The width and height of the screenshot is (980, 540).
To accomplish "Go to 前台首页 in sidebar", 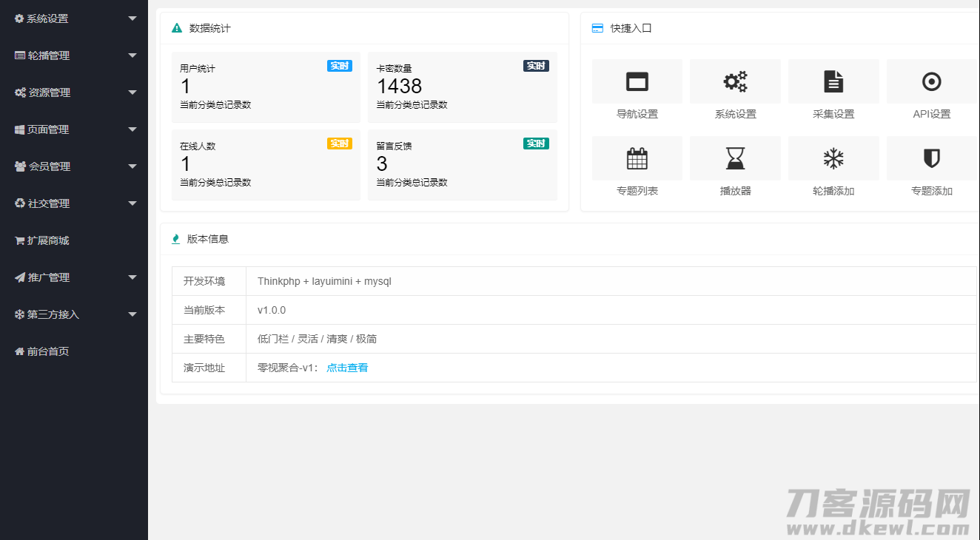I will point(47,351).
